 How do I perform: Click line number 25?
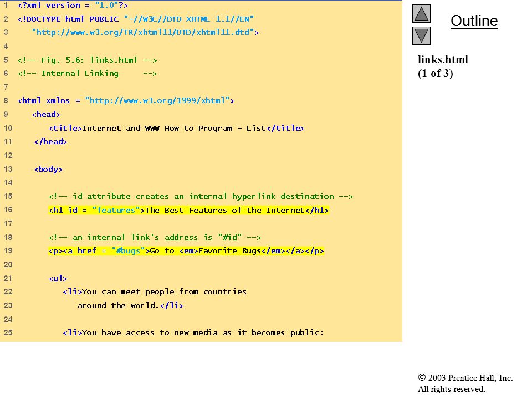pos(8,332)
